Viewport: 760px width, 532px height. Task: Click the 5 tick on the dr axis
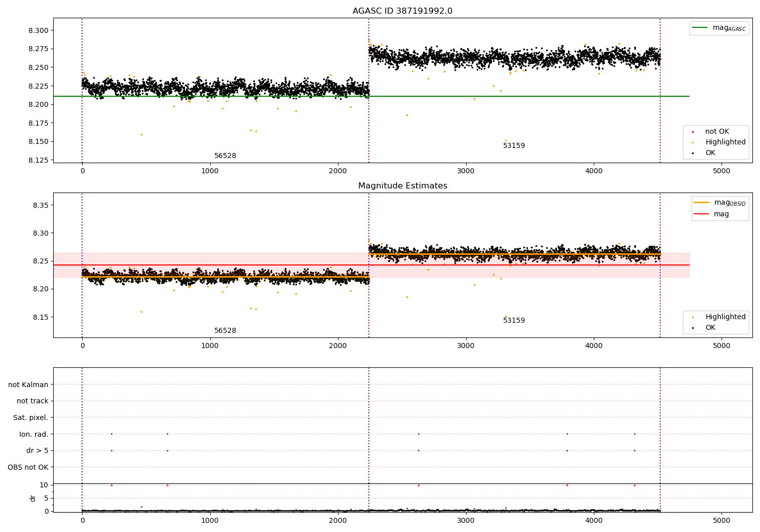pyautogui.click(x=46, y=498)
